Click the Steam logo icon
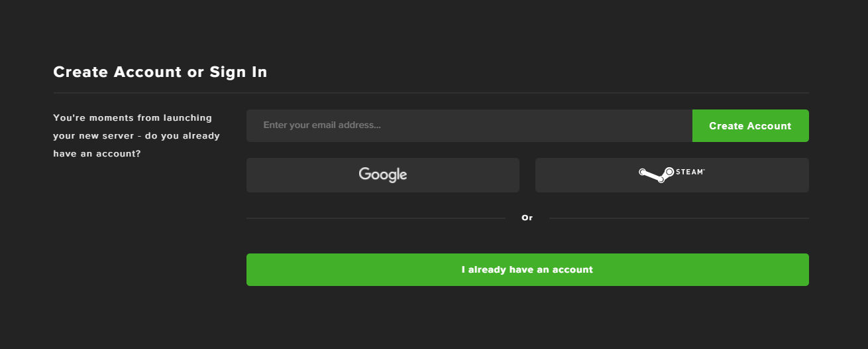Screen dimensions: 868x349 tap(656, 174)
